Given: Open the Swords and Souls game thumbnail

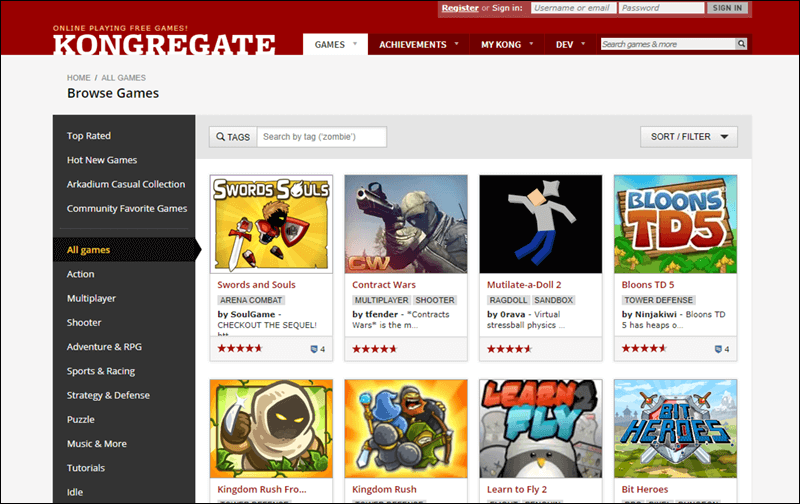Looking at the screenshot, I should [x=271, y=224].
